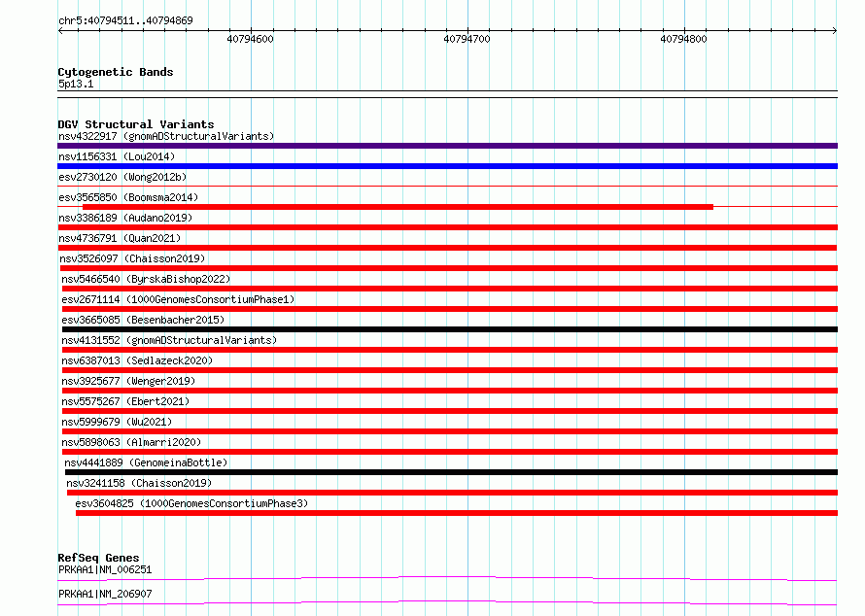
Task: Select the nsv6387013 (Sedlazeck2020) variant label
Action: (x=137, y=360)
